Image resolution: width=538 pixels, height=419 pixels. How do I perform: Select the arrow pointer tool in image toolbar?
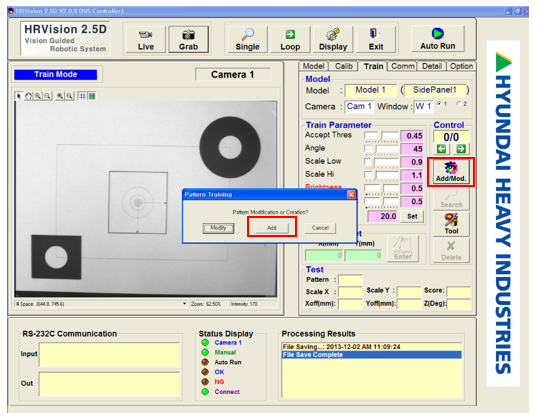coord(19,96)
